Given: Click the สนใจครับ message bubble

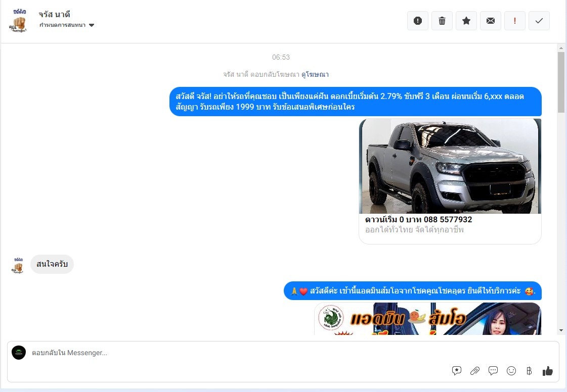Looking at the screenshot, I should click(x=52, y=264).
